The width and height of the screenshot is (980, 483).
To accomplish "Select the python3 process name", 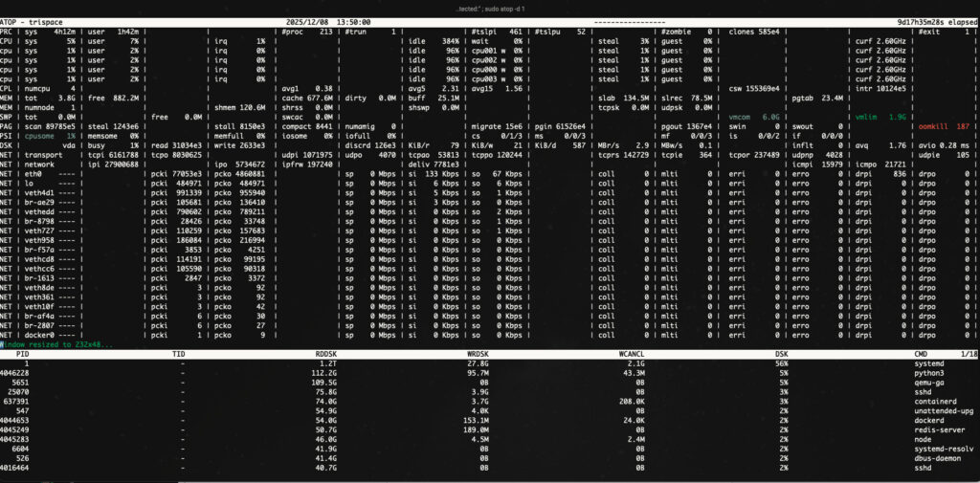I will click(x=928, y=373).
